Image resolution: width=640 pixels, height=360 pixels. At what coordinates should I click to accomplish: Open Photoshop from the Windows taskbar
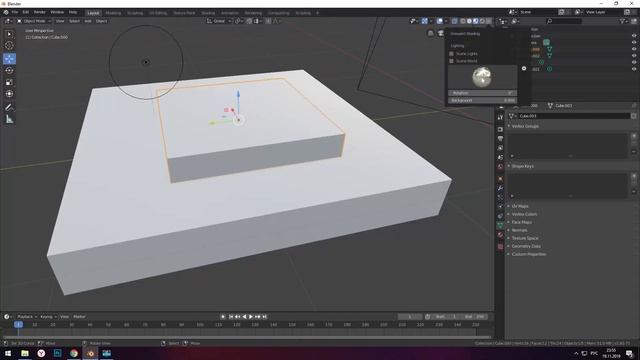pyautogui.click(x=58, y=353)
